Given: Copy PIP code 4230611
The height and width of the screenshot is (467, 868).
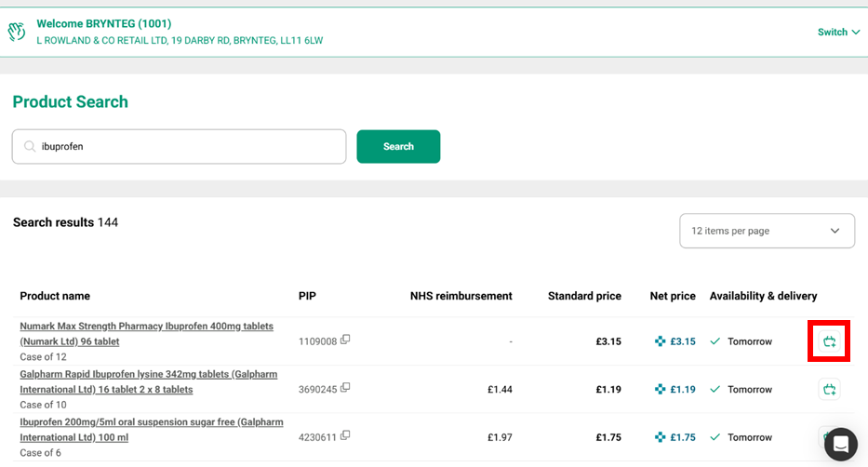Looking at the screenshot, I should [345, 435].
